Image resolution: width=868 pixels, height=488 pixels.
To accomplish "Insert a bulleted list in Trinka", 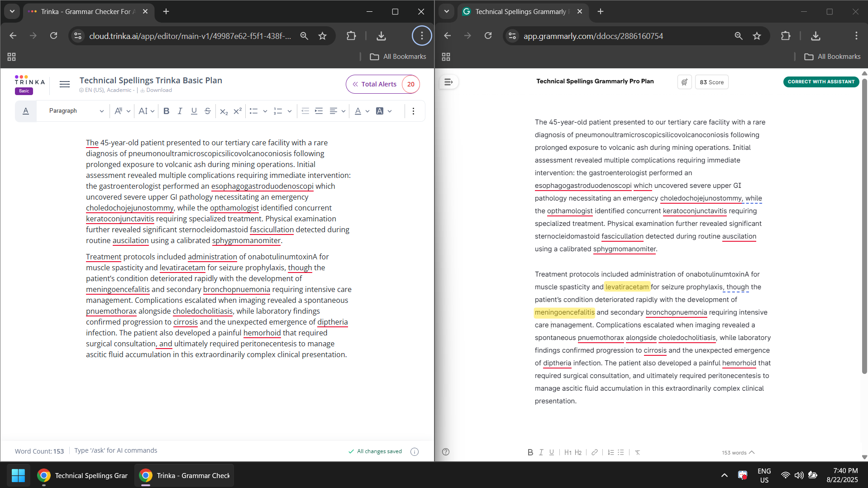I will [253, 111].
